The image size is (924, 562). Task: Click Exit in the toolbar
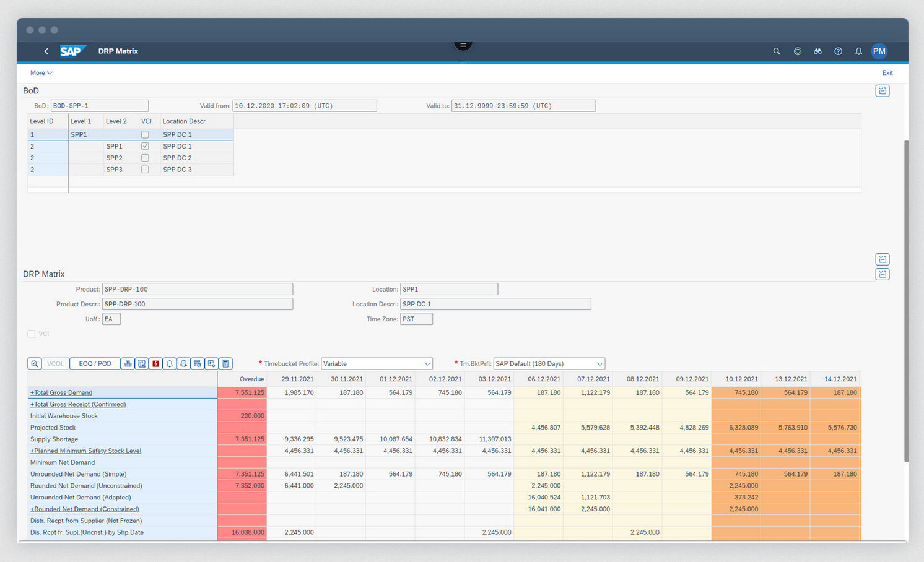tap(887, 73)
